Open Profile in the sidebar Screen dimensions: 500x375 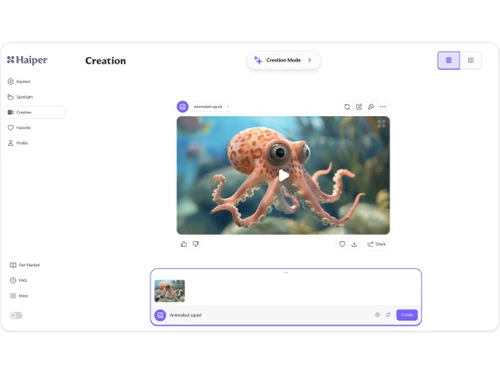click(x=18, y=143)
